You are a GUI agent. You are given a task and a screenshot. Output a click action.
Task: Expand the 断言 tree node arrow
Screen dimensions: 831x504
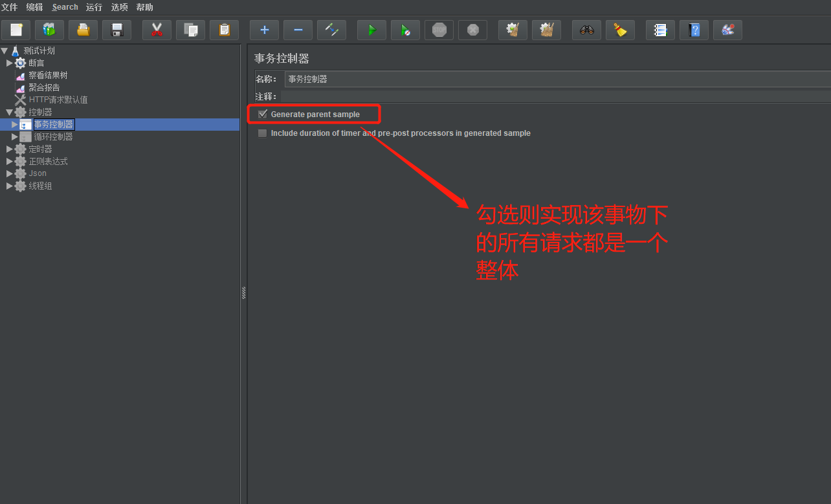point(10,63)
